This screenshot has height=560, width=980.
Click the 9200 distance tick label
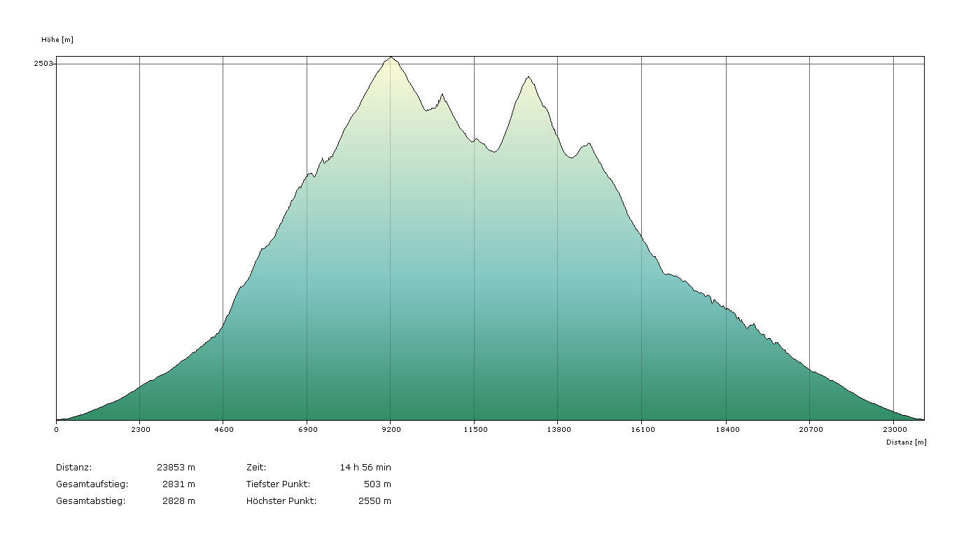click(x=391, y=429)
